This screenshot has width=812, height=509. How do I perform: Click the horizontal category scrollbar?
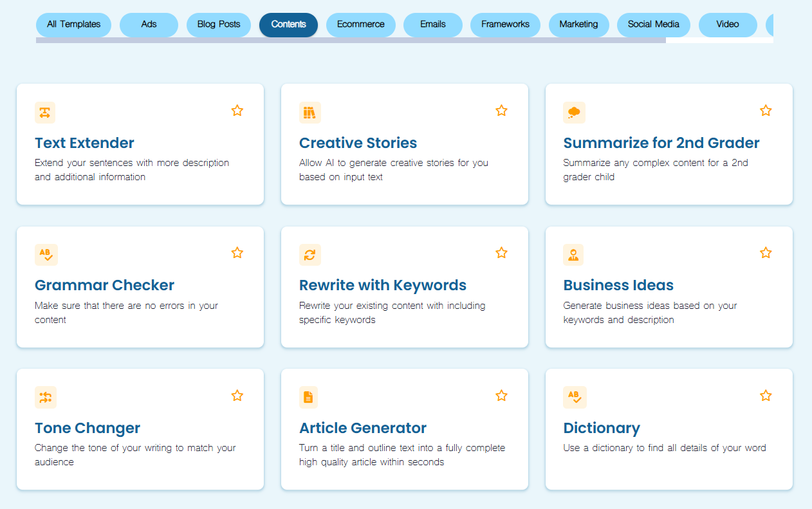(351, 41)
